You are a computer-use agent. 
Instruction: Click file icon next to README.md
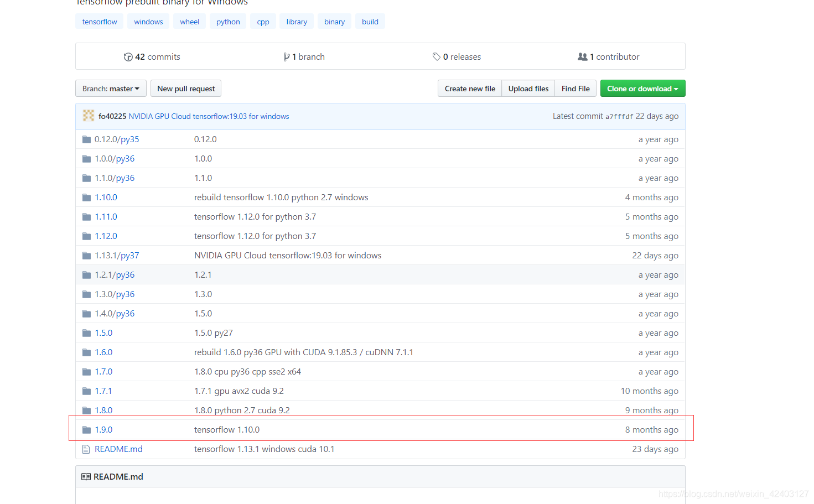point(86,449)
